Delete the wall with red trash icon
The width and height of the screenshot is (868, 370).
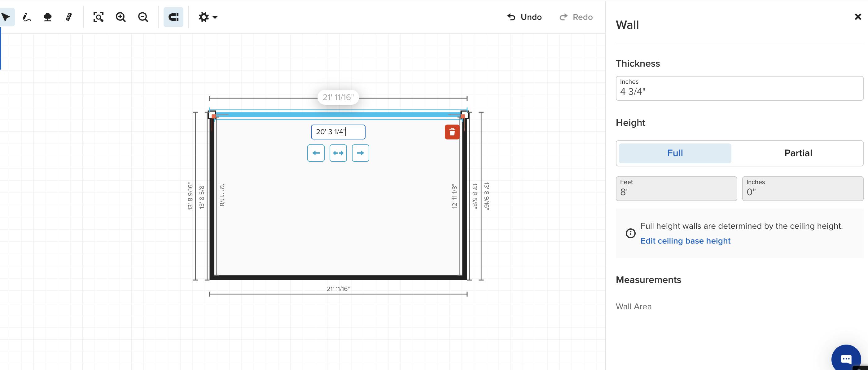pyautogui.click(x=452, y=132)
